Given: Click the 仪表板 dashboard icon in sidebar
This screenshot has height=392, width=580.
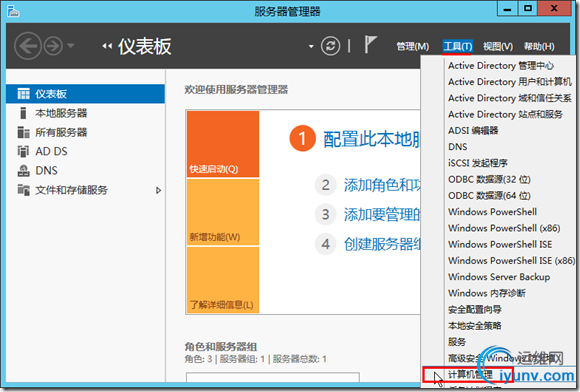Looking at the screenshot, I should point(24,94).
